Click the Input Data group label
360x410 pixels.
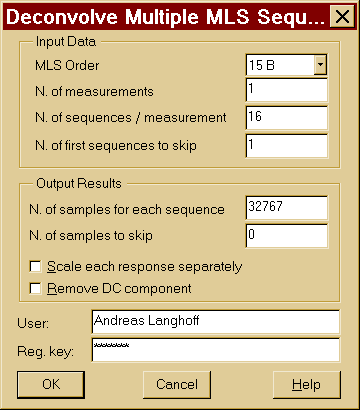[x=66, y=42]
